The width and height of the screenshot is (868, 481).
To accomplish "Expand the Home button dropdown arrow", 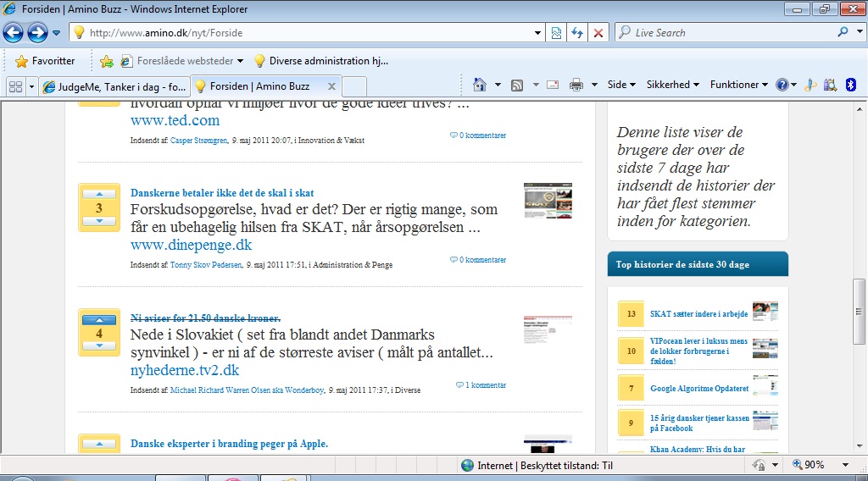I will click(x=498, y=86).
